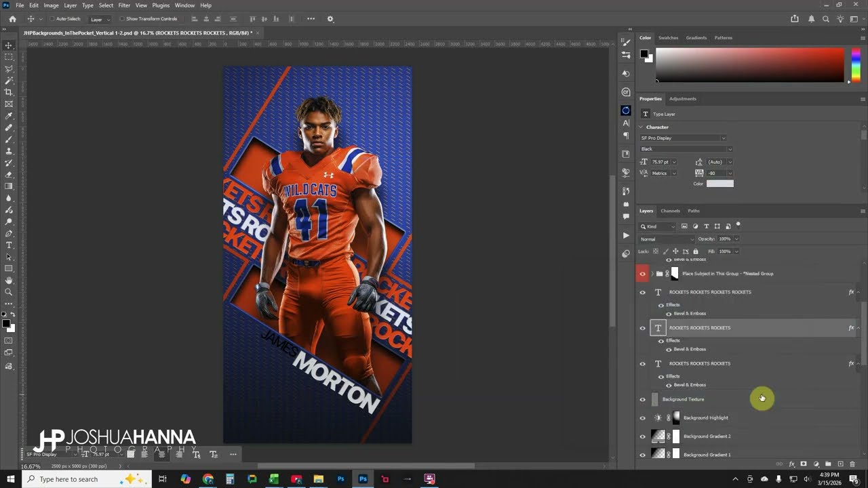Create new group folder icon

828,464
